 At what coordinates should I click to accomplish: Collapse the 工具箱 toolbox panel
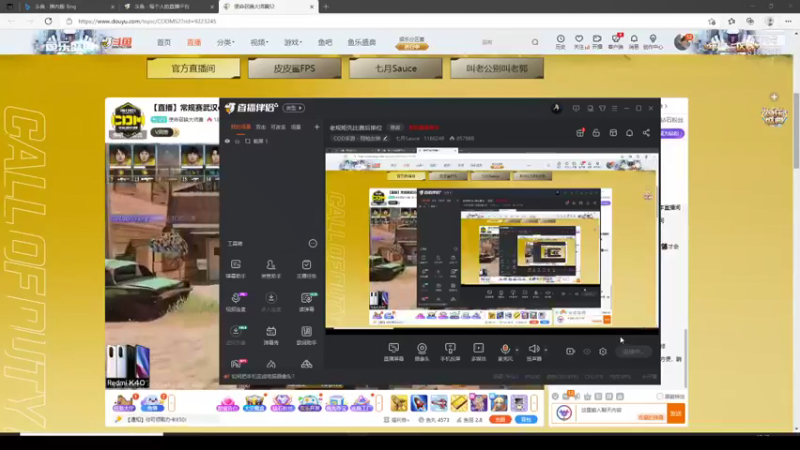click(313, 243)
